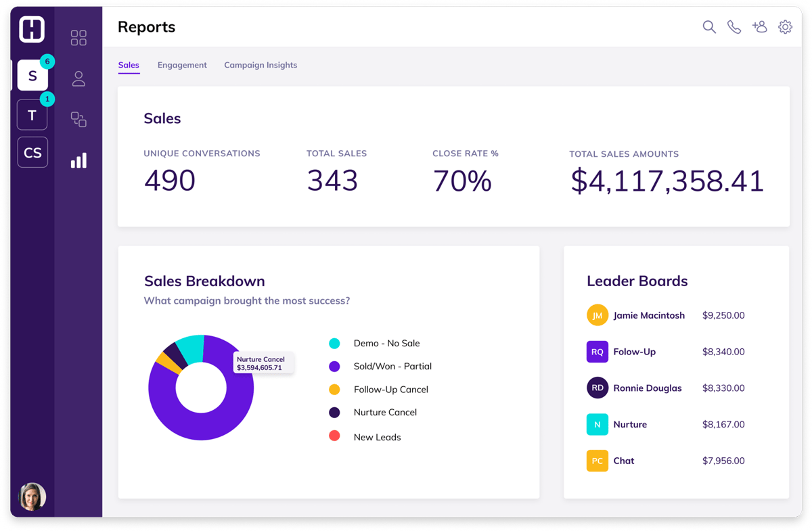
Task: Select the Reports bar chart icon
Action: click(x=78, y=160)
